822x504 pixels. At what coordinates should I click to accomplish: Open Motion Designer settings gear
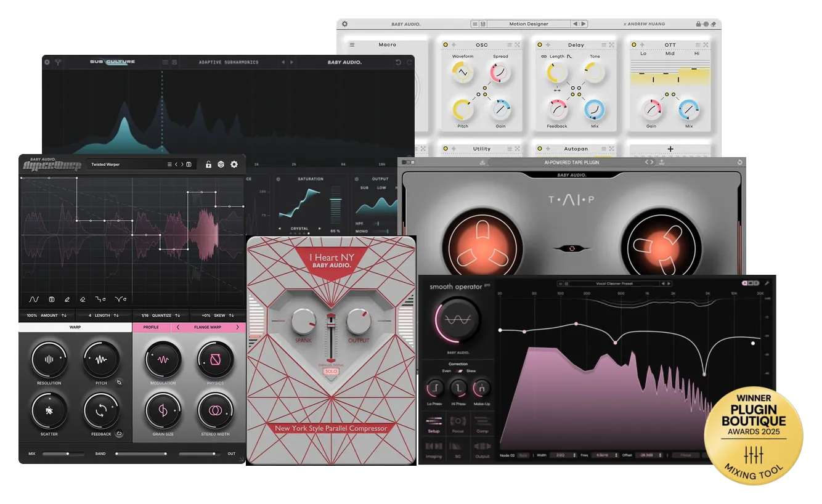(x=345, y=24)
